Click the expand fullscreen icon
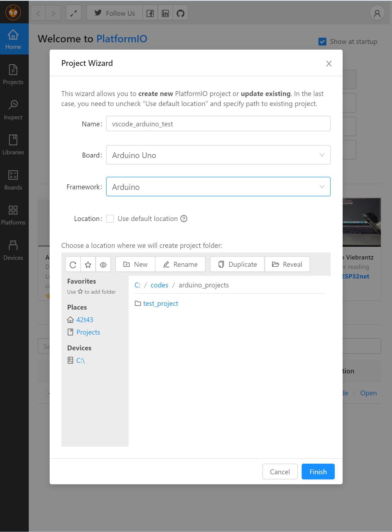The height and width of the screenshot is (532, 392). [x=74, y=13]
